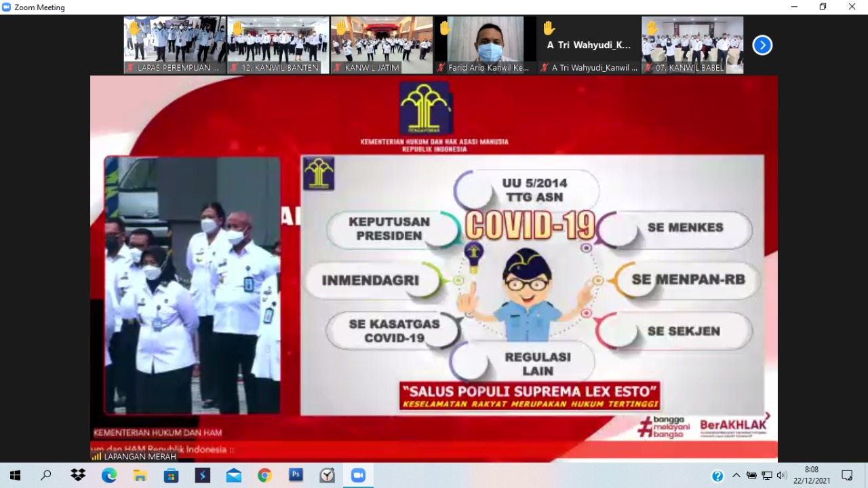Open the Mail app in taskbar
The image size is (868, 488).
(233, 475)
